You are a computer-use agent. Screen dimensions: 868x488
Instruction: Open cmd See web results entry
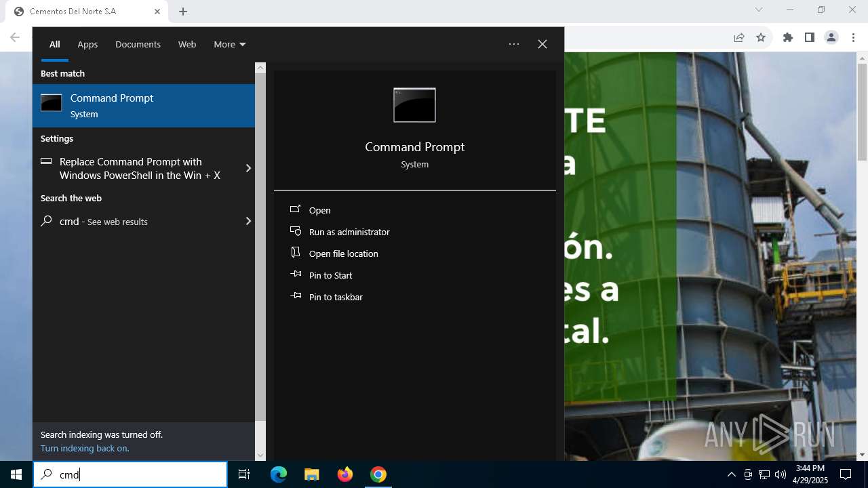[144, 221]
